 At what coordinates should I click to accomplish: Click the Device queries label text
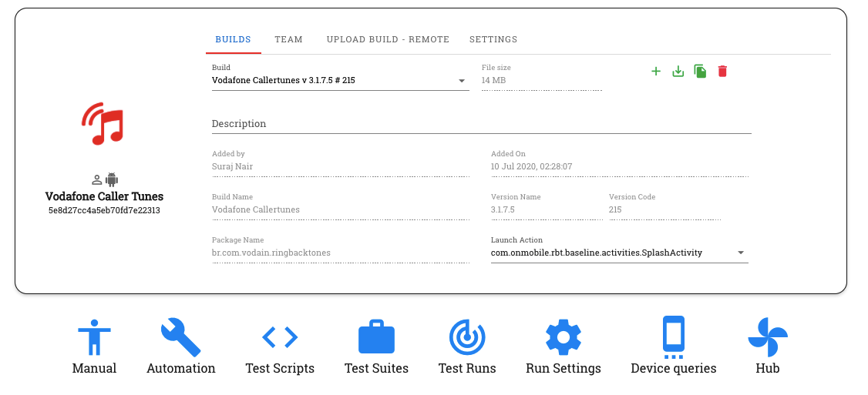tap(674, 369)
